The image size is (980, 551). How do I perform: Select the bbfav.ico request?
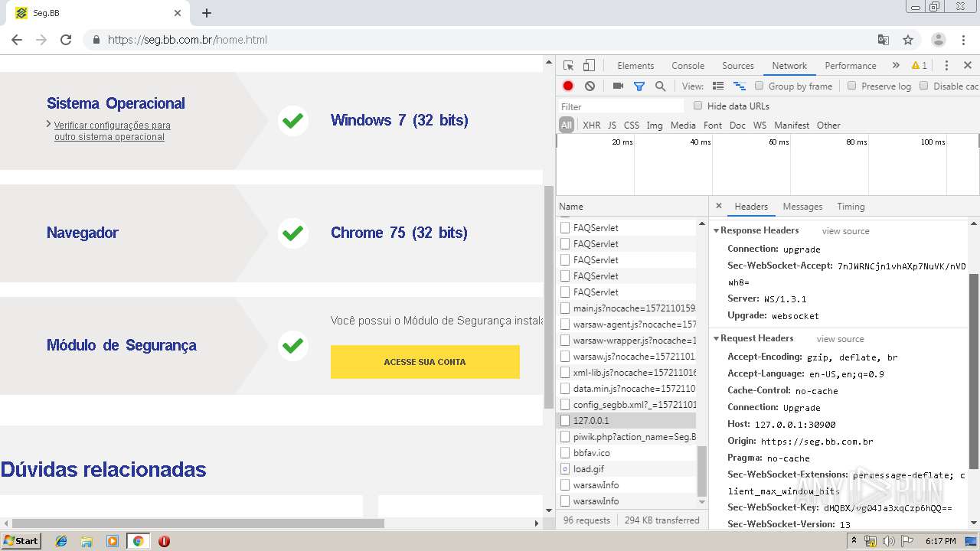(x=627, y=453)
